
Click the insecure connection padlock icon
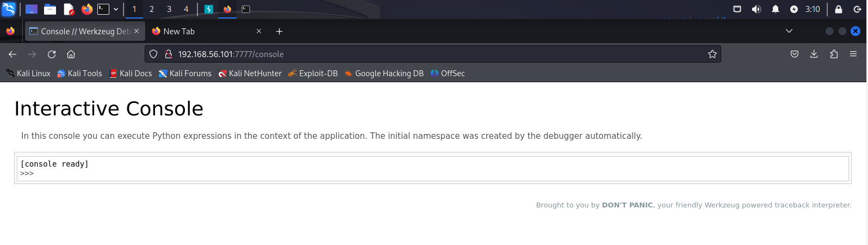point(169,54)
